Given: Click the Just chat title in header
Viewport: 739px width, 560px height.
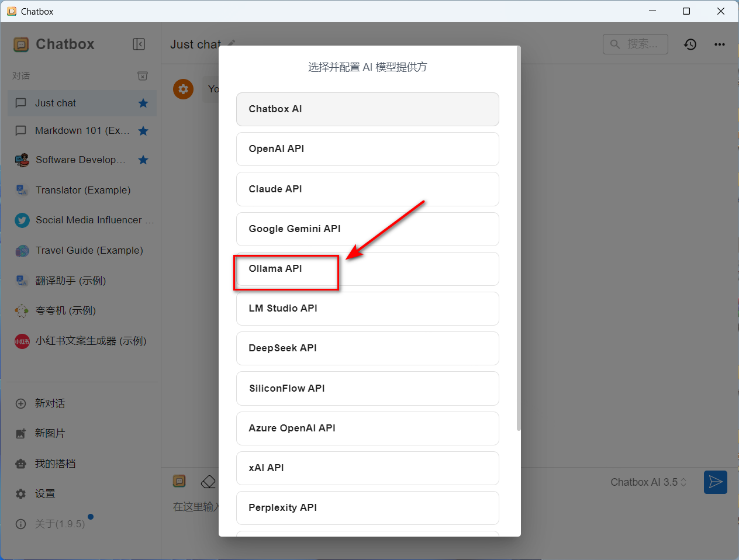Looking at the screenshot, I should pos(195,44).
